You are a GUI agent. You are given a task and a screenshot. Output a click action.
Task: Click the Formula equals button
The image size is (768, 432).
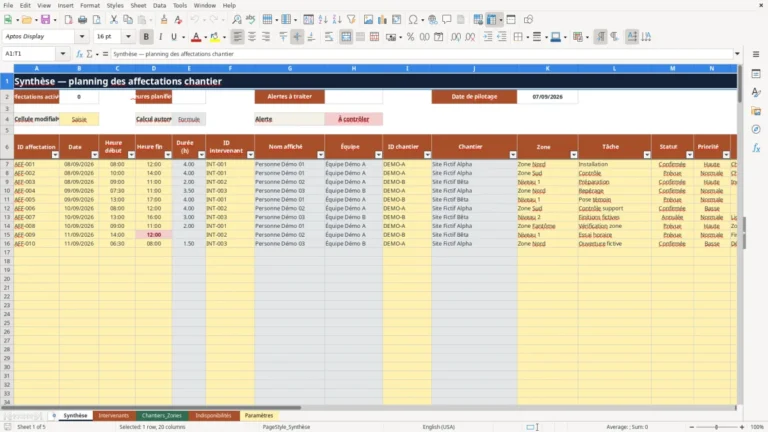tap(105, 54)
